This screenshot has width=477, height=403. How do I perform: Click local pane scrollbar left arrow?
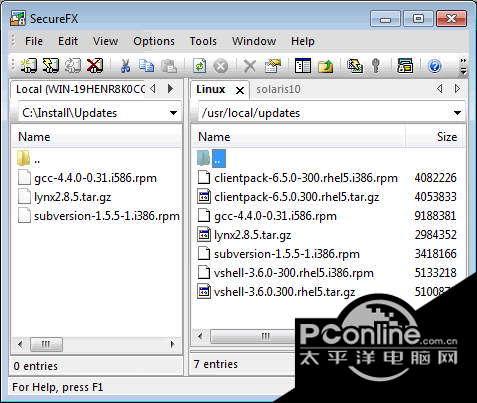(x=20, y=344)
